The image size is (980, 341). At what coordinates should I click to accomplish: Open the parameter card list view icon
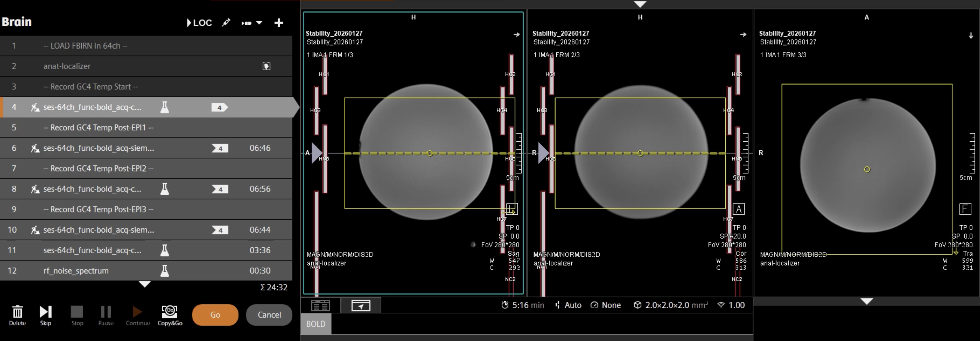(x=320, y=306)
